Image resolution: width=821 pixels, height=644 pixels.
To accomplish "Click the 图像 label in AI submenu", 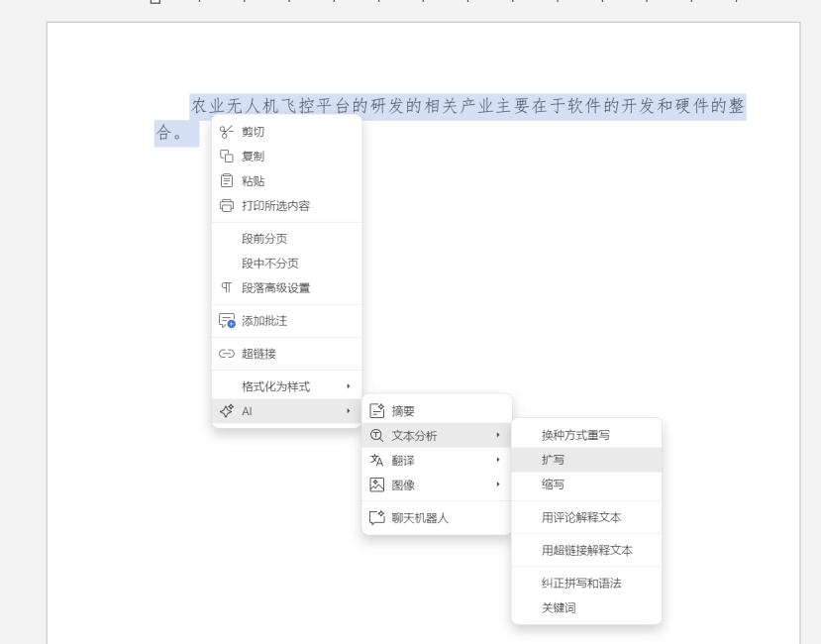I will click(x=403, y=485).
